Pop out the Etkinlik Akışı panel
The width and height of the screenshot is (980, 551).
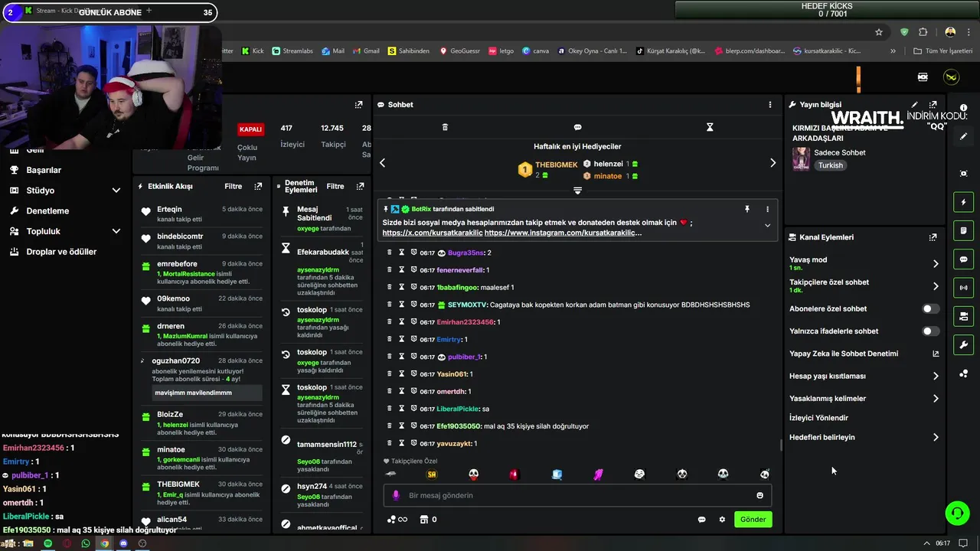(x=258, y=186)
